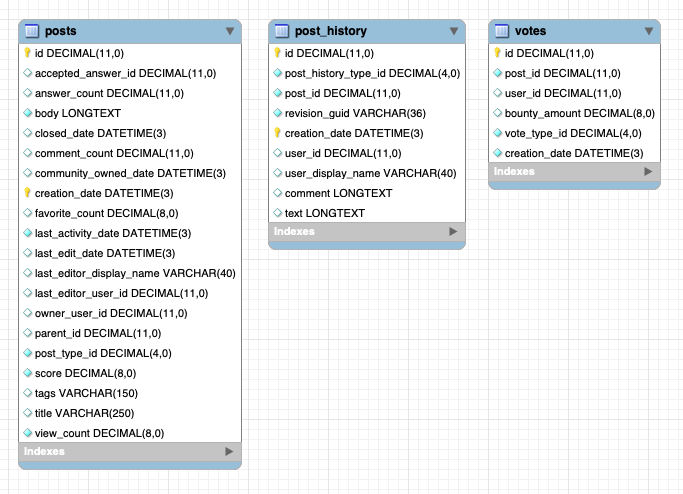Click the posts table icon

coord(31,31)
